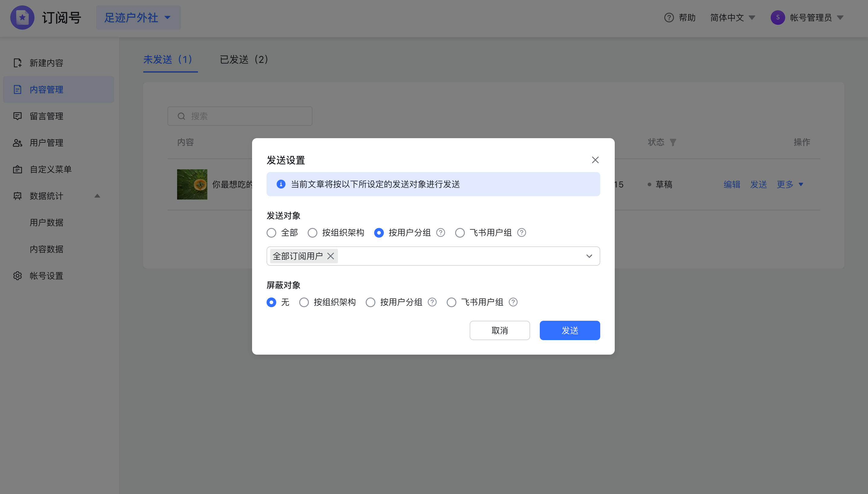868x494 pixels.
Task: Open 帐号设置 in the sidebar
Action: (x=58, y=276)
